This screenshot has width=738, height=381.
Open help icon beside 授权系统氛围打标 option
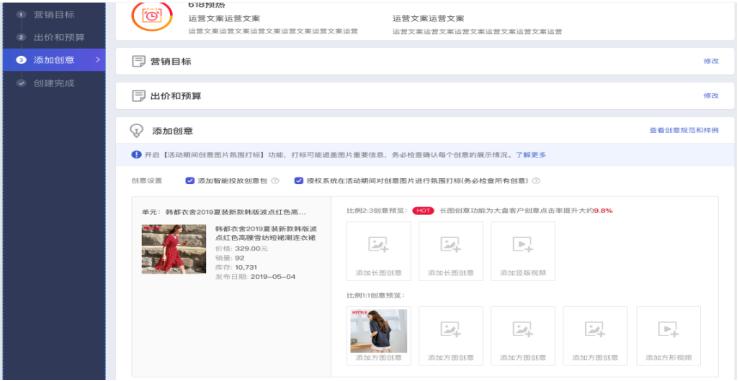(536, 180)
